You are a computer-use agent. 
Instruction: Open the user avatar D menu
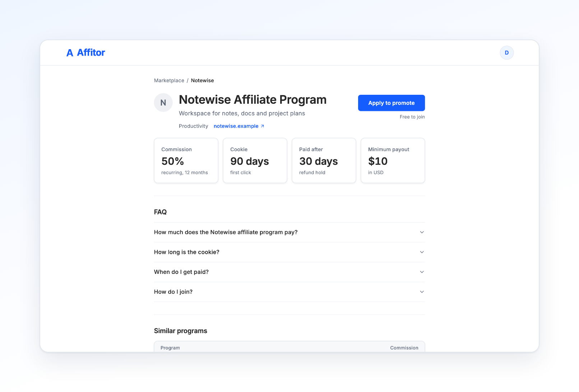coord(507,53)
